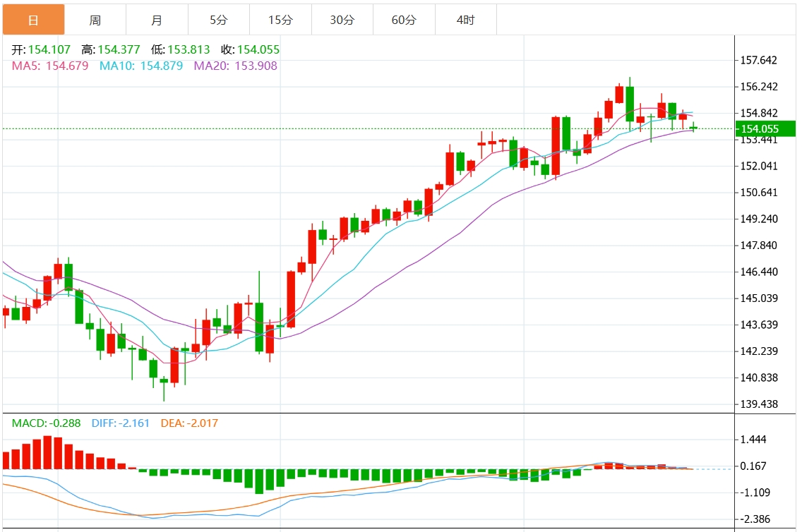The height and width of the screenshot is (532, 802).
Task: Open the 60分 timeframe tab
Action: 404,20
